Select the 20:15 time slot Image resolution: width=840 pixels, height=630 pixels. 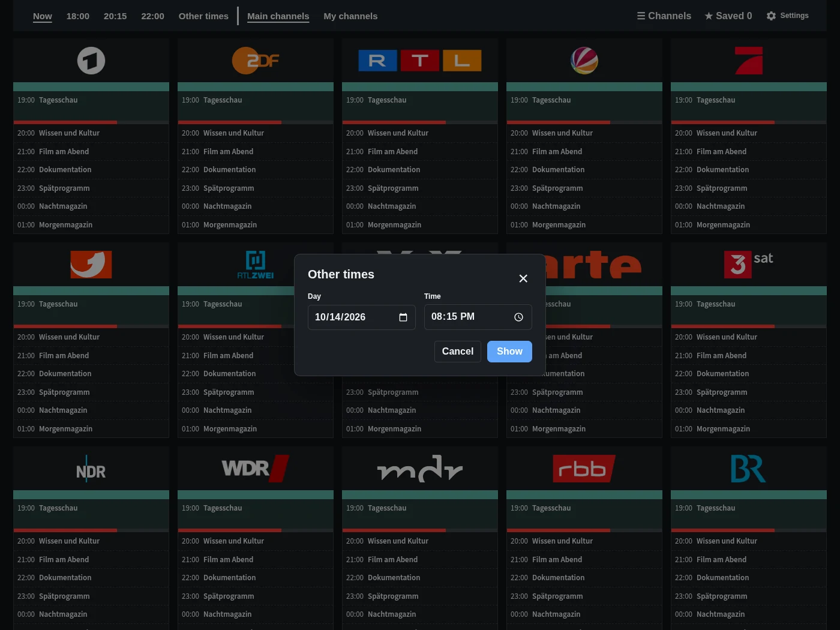tap(115, 16)
